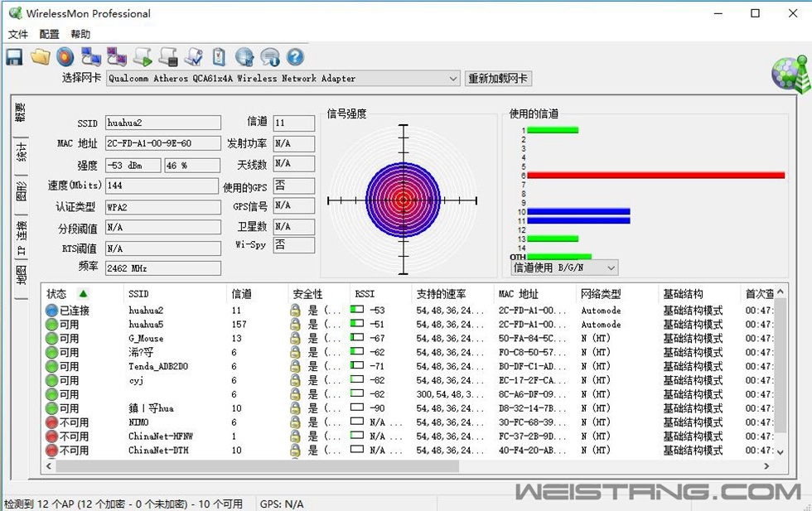812x511 pixels.
Task: Click the clipboard icon in toolbar
Action: tap(219, 57)
